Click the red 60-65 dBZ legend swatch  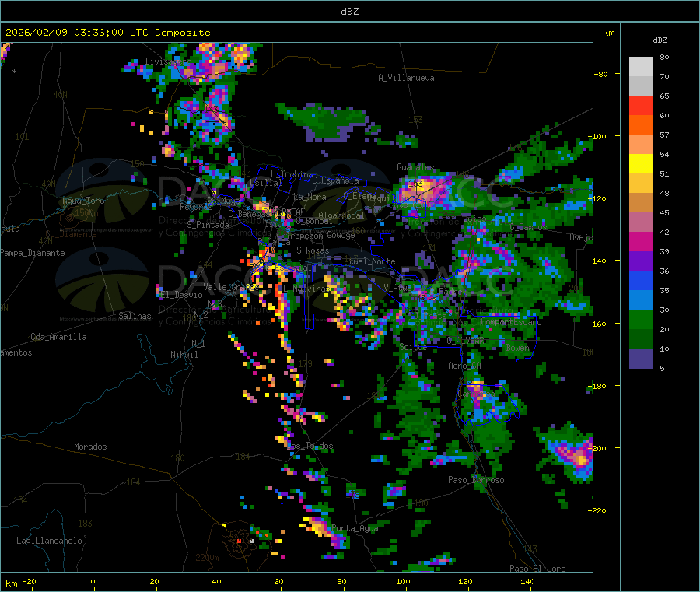pos(641,105)
